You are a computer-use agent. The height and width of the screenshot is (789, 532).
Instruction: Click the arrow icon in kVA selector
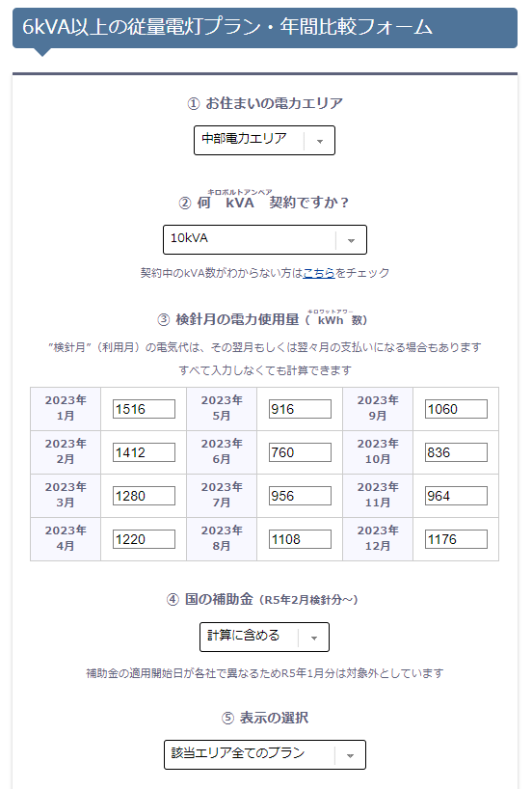352,240
